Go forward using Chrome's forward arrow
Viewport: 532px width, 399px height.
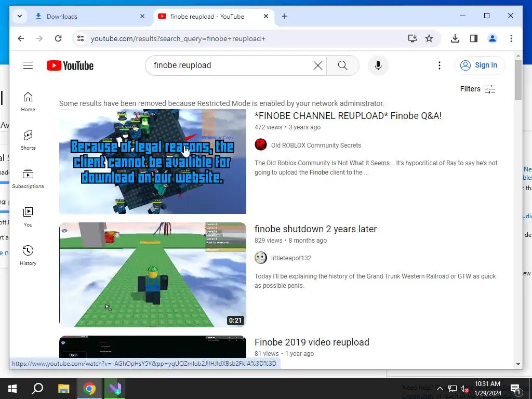click(x=39, y=38)
